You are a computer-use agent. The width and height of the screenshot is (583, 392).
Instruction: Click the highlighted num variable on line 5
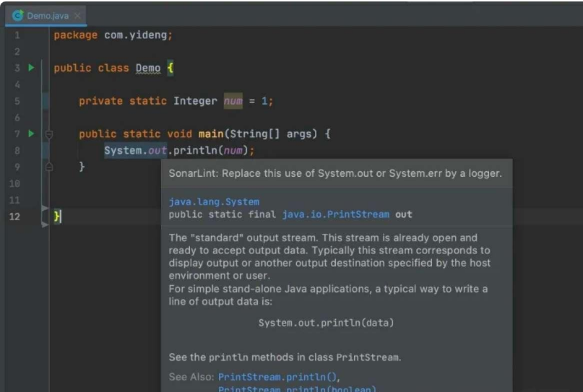coord(233,101)
